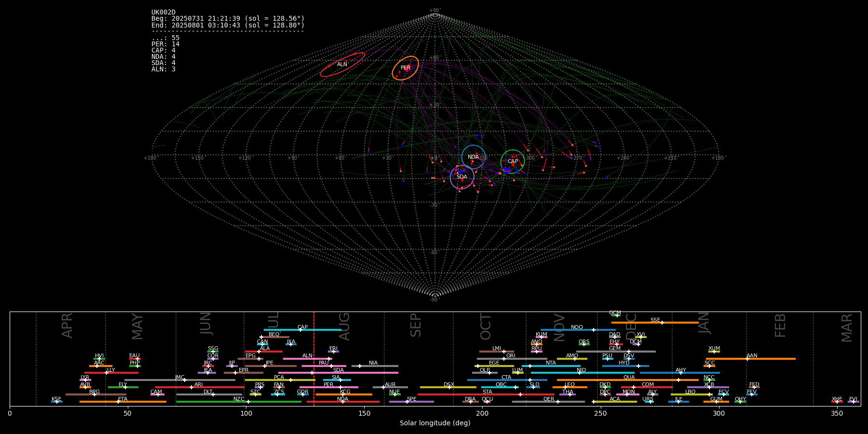The image size is (868, 434).
Task: Select the ORI shower label
Action: click(511, 355)
